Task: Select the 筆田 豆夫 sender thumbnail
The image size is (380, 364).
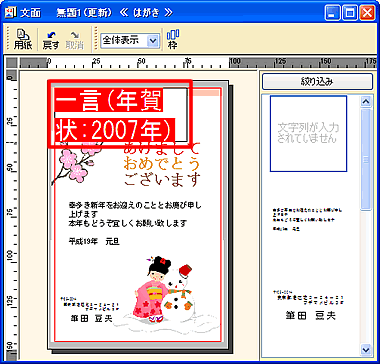Action: pos(307,305)
